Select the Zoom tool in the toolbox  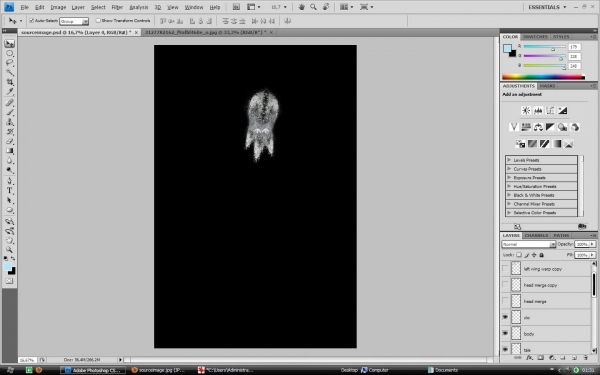[x=10, y=250]
